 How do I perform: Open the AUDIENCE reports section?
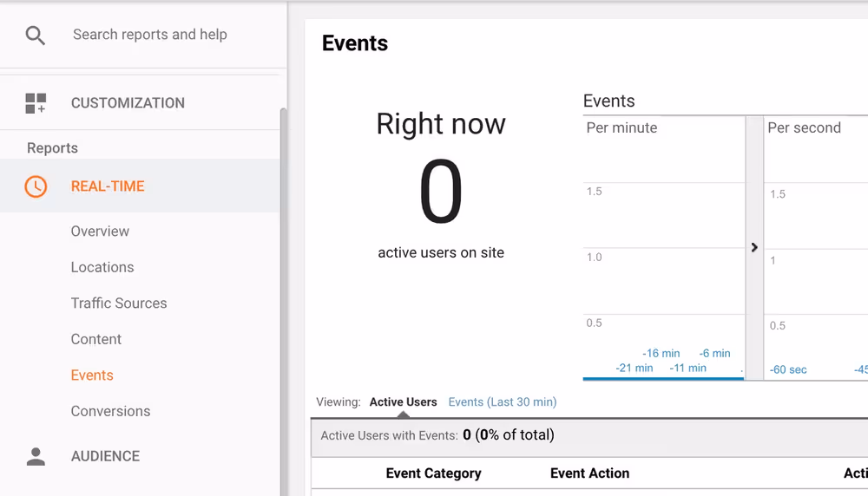[105, 456]
